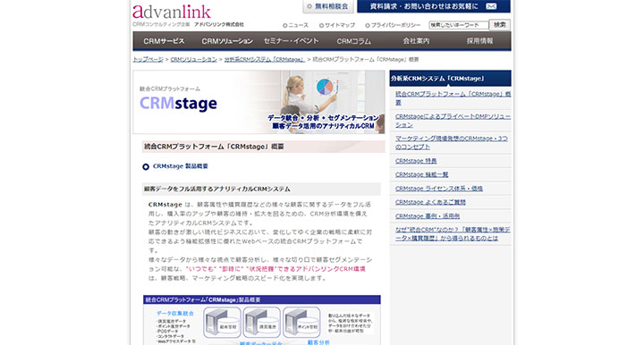Open the ニュース link
644x345 pixels.
point(295,25)
